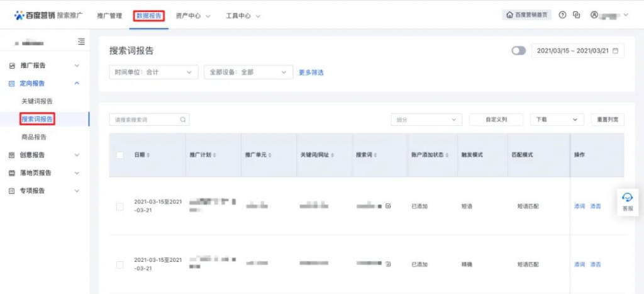Image resolution: width=644 pixels, height=294 pixels.
Task: Click 触发模式 column header
Action: tap(472, 155)
